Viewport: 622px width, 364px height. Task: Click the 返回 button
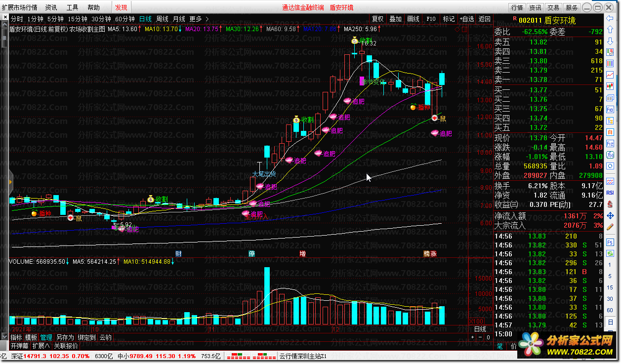click(x=484, y=19)
